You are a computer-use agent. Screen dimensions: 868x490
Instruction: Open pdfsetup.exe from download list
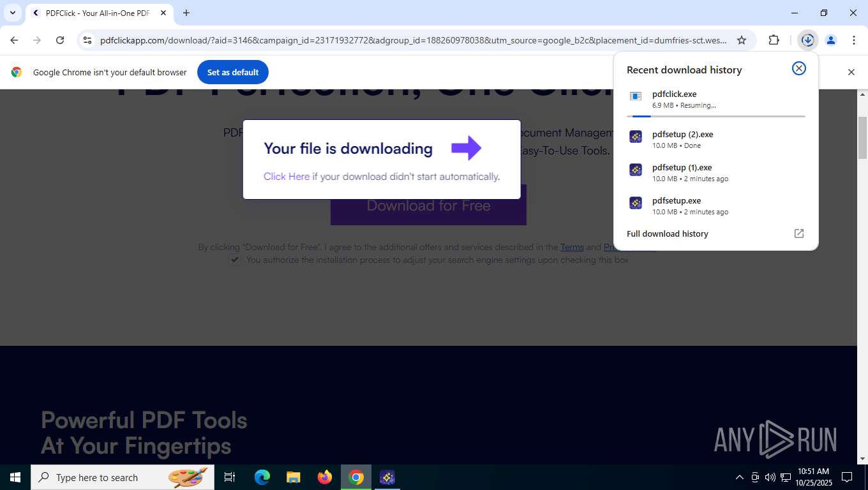tap(716, 206)
